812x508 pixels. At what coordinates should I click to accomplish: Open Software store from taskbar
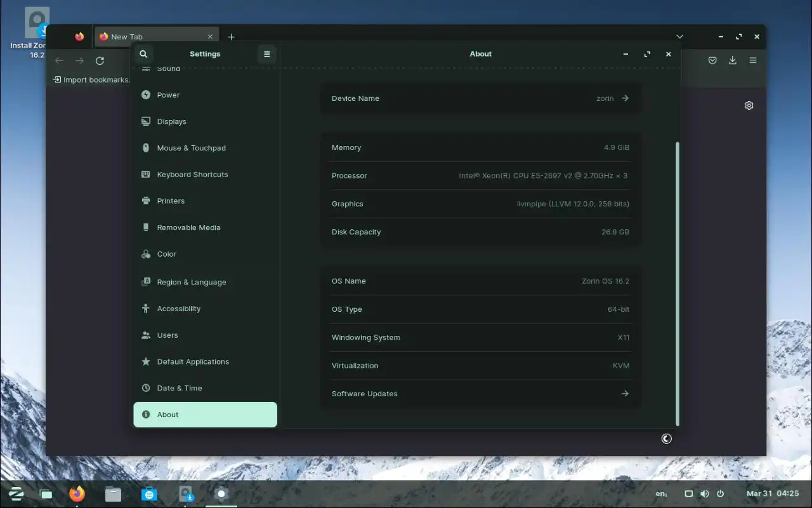(x=149, y=493)
